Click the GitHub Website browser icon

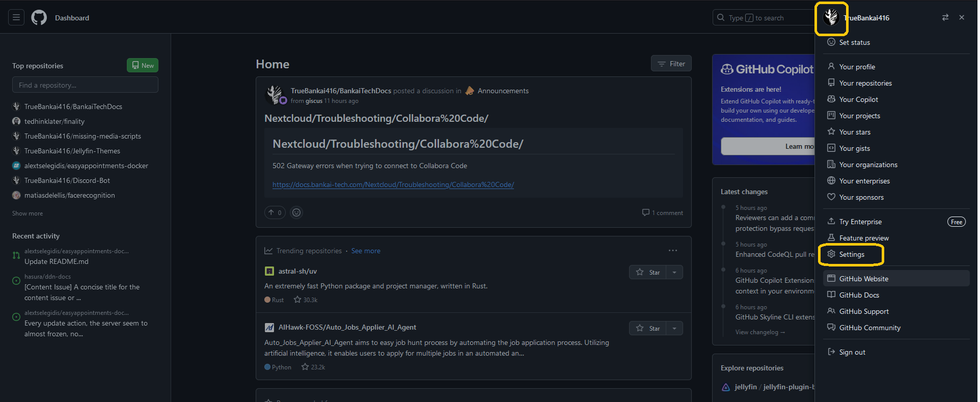831,279
